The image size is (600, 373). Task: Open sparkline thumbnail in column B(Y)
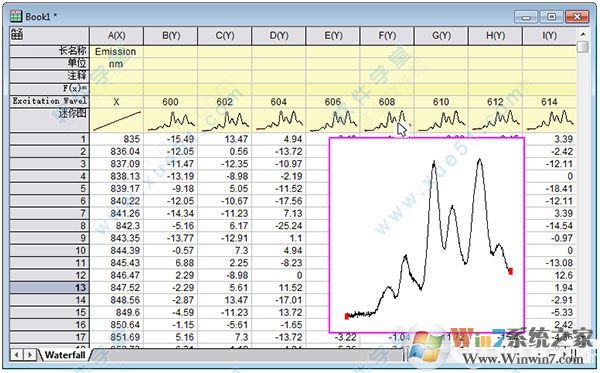pyautogui.click(x=171, y=121)
